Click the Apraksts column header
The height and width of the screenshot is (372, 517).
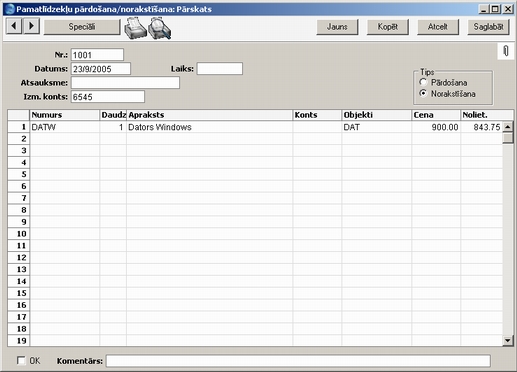209,115
